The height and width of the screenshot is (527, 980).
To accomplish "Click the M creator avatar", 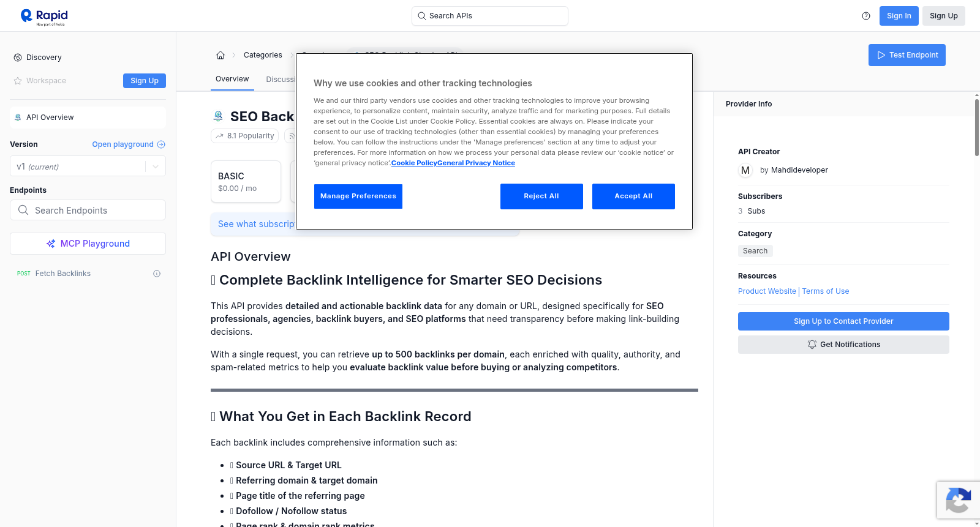I will [745, 170].
